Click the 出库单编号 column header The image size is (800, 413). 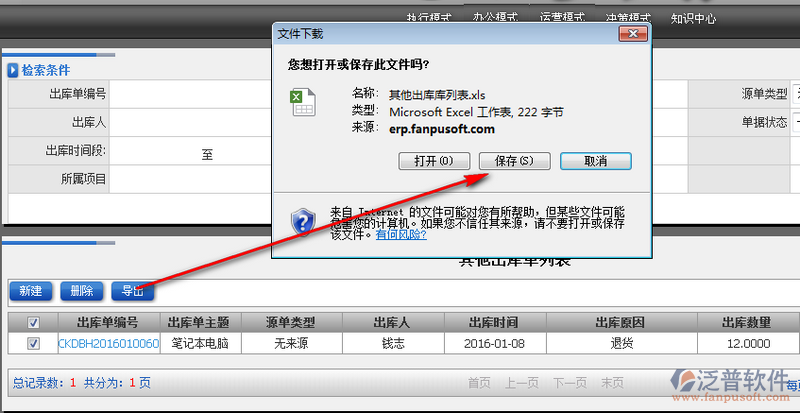point(109,323)
